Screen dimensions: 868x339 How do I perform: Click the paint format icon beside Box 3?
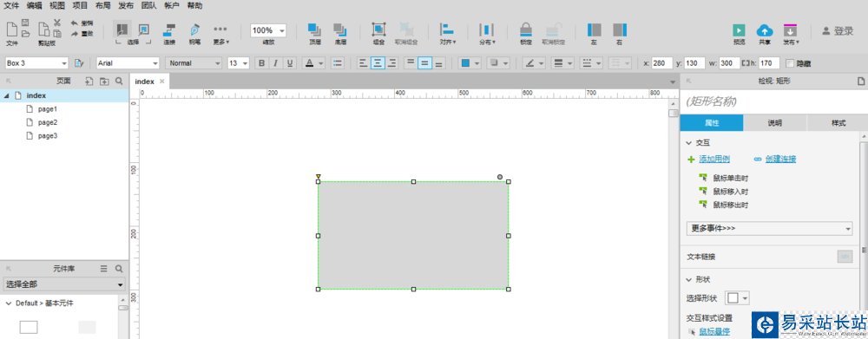pyautogui.click(x=79, y=63)
